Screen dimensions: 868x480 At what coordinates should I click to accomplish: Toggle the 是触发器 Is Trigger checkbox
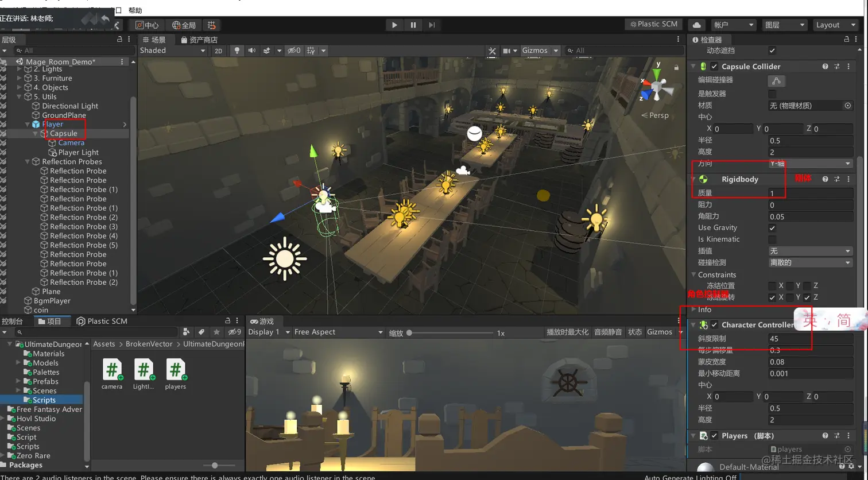772,94
